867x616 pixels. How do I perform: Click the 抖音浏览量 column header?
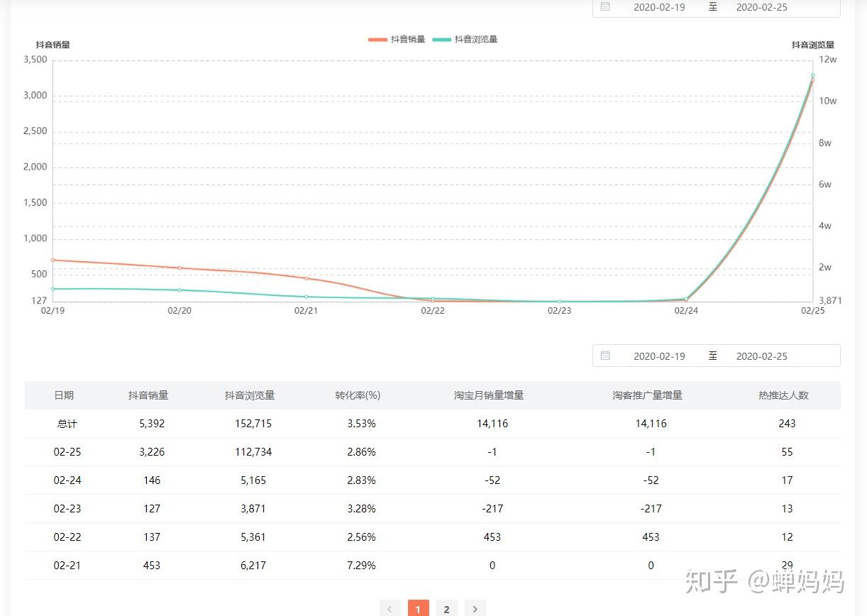[x=250, y=395]
